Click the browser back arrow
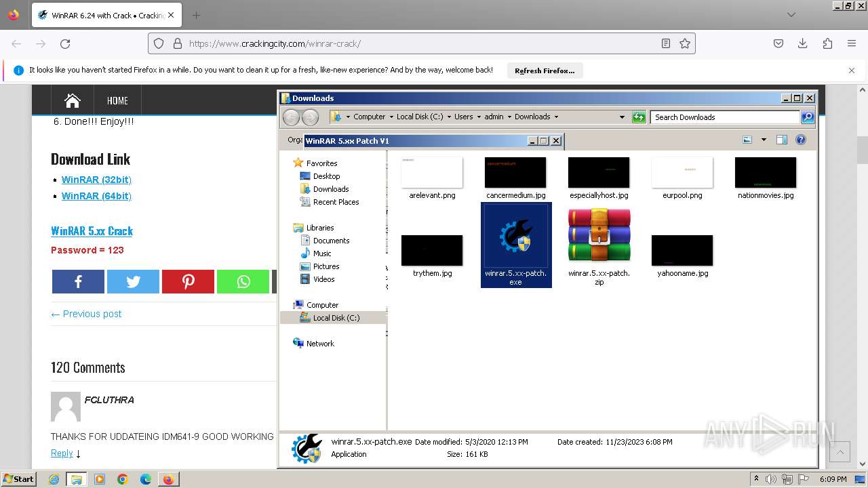 16,43
